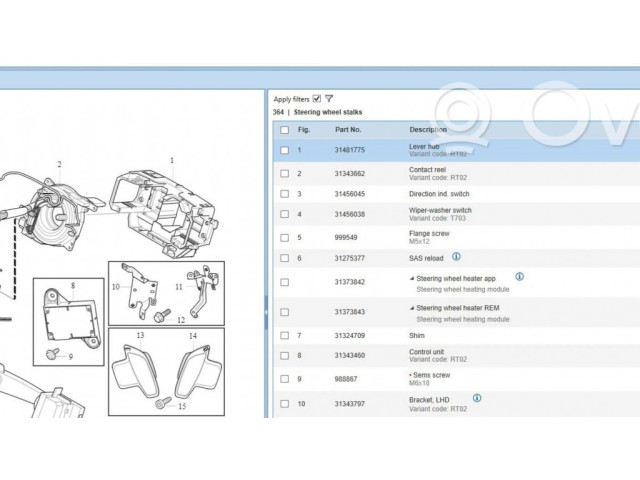Viewport: 640px width, 480px height.
Task: Click the Description column header
Action: tap(428, 130)
